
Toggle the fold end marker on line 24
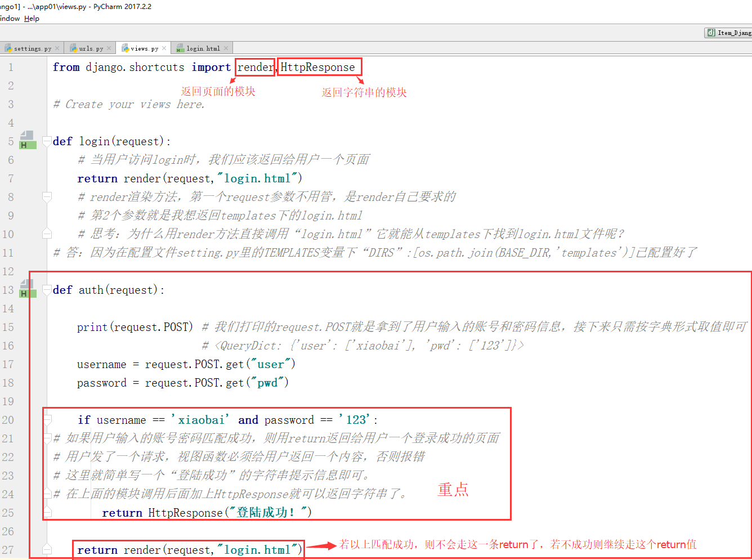47,494
